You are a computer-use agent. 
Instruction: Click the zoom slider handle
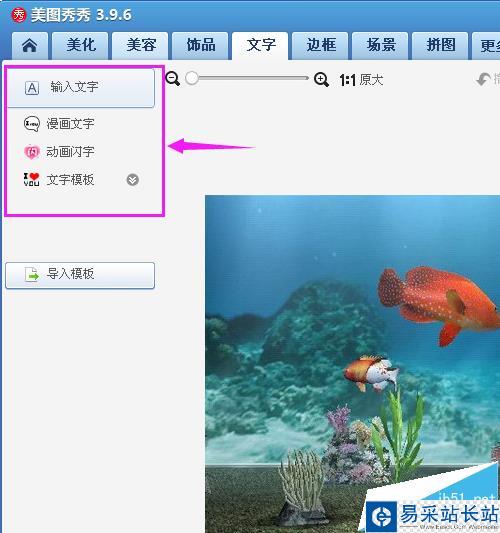point(192,78)
